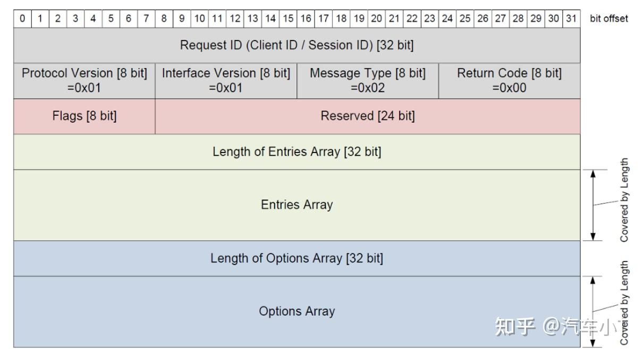Click the Interface Version field
This screenshot has width=644, height=353.
click(226, 80)
